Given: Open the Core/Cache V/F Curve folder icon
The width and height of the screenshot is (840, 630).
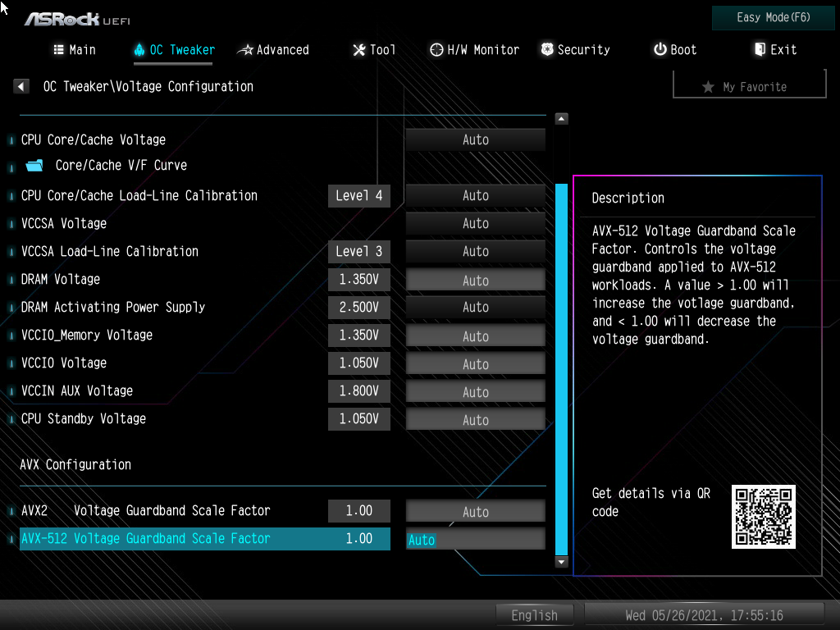Looking at the screenshot, I should click(33, 165).
